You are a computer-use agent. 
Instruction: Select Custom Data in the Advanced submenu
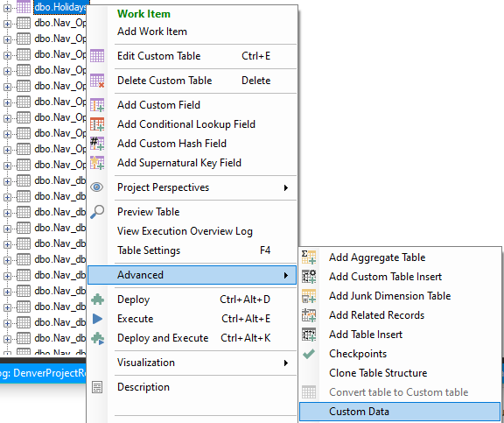tap(400, 412)
